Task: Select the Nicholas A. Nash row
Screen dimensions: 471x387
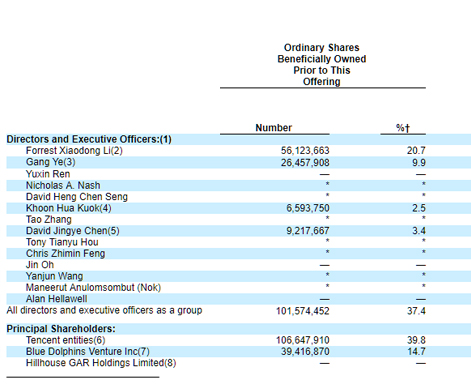Action: tap(238, 185)
